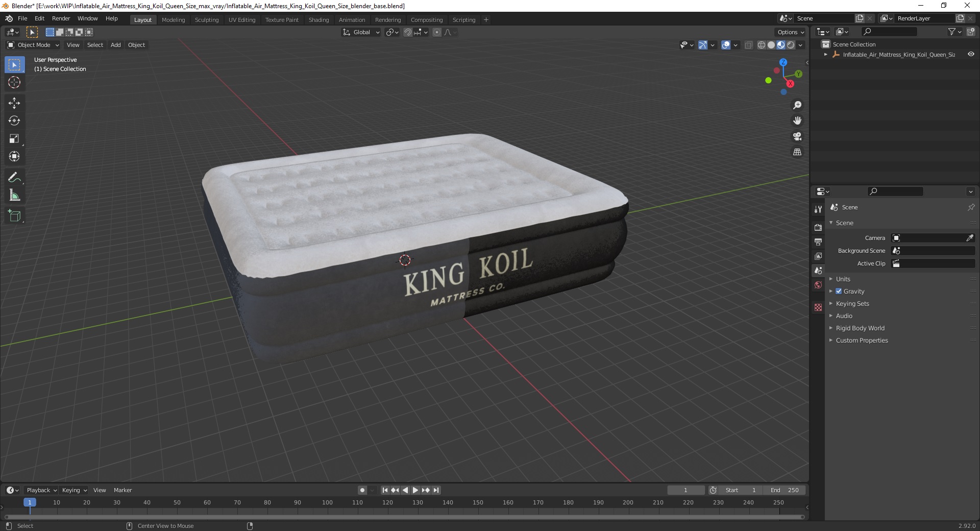Click the End frame field showing 250
Image resolution: width=980 pixels, height=531 pixels.
pos(785,490)
